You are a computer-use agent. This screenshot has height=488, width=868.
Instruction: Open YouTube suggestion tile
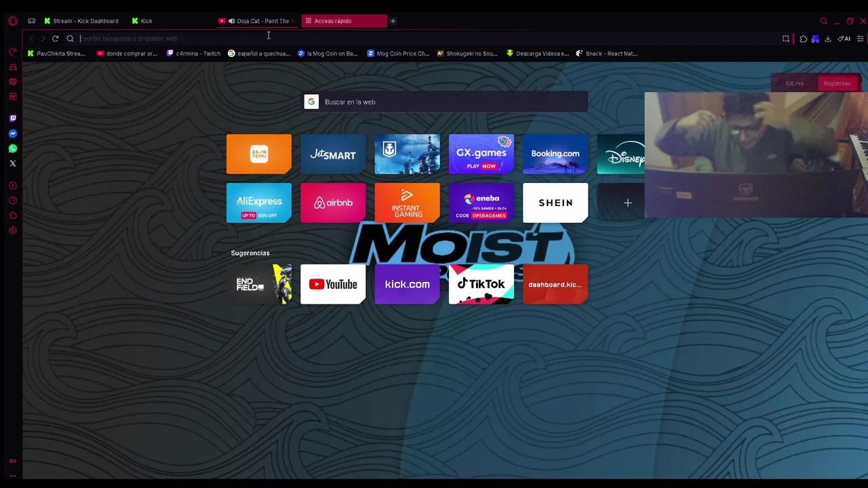[333, 284]
